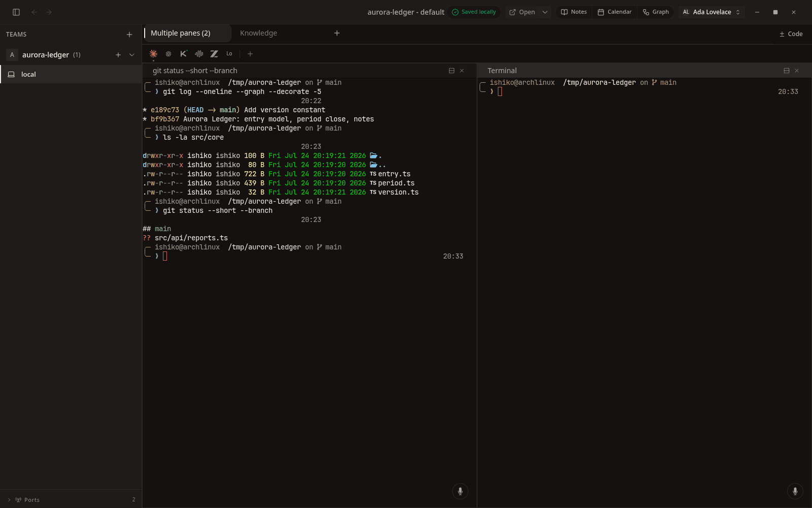Click the period.ts file name
This screenshot has height=508, width=812.
pyautogui.click(x=396, y=183)
